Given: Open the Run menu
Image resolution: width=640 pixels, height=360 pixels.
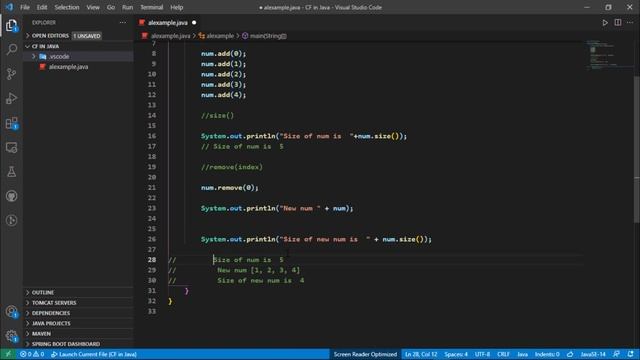Looking at the screenshot, I should (x=127, y=7).
